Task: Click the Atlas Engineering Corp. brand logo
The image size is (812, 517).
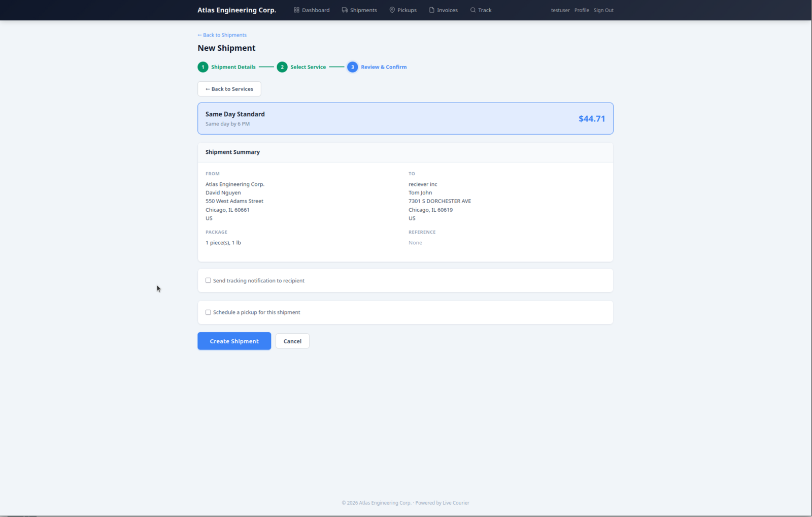Action: click(236, 10)
